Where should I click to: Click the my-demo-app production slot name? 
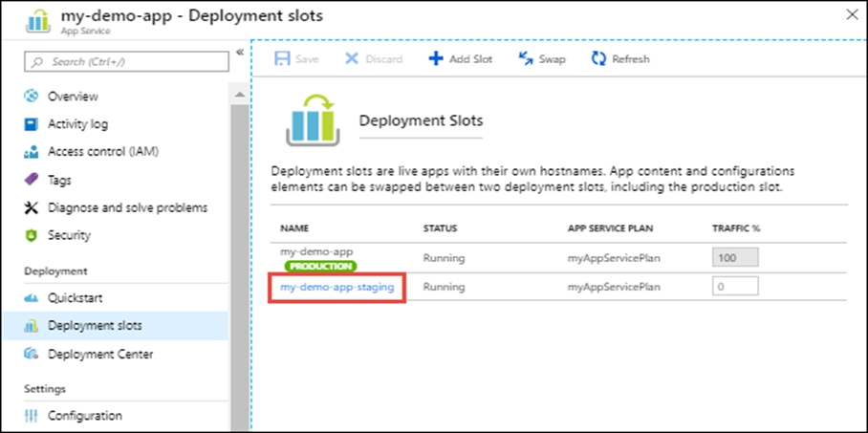point(315,251)
